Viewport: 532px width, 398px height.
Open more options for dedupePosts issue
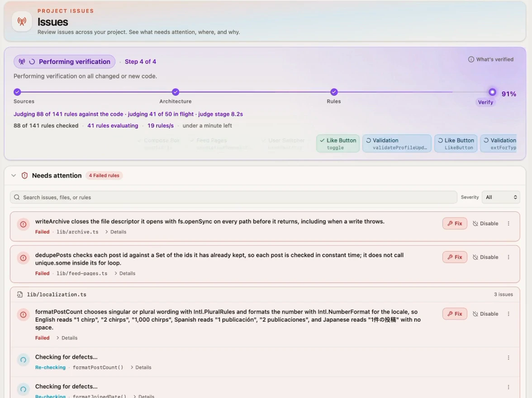click(x=508, y=257)
